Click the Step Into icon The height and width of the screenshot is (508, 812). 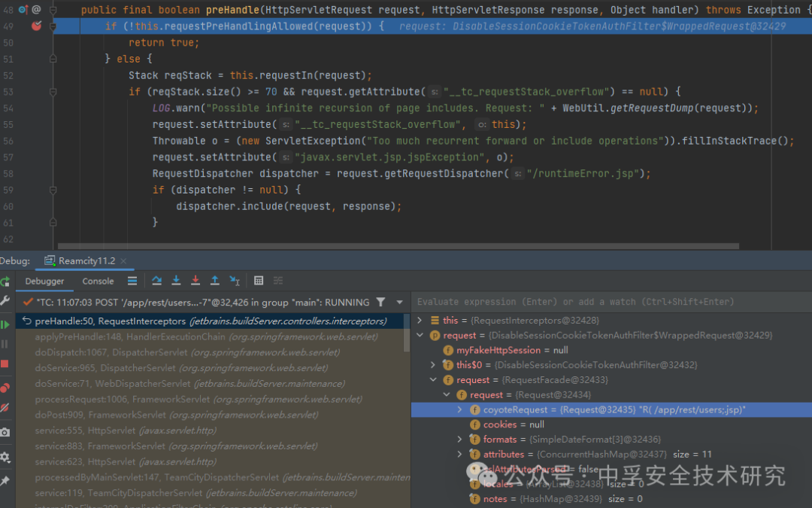click(x=176, y=281)
